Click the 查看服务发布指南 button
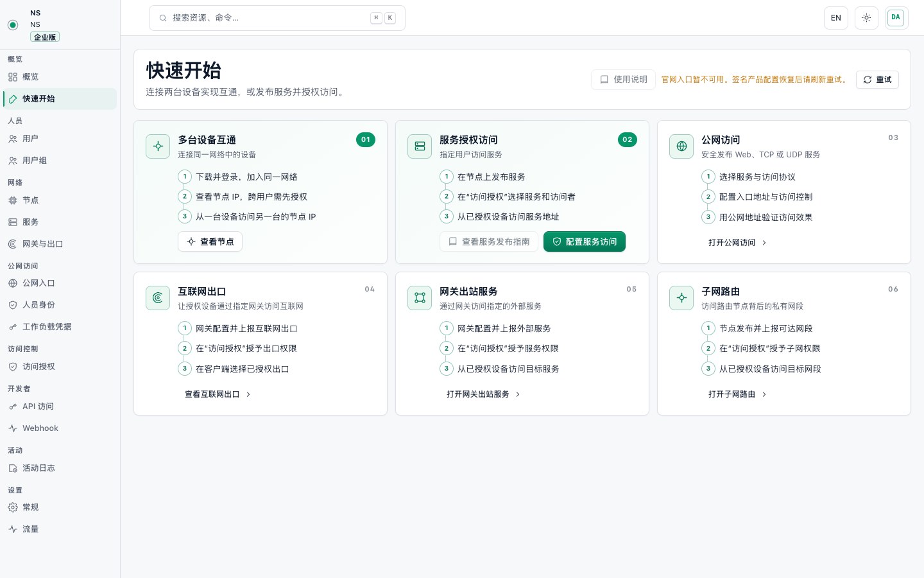The image size is (924, 578). (x=489, y=241)
